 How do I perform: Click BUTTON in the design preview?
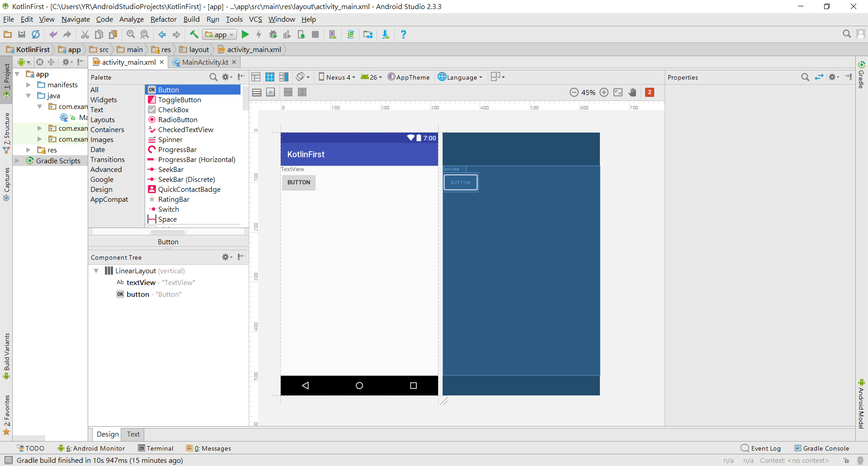299,182
